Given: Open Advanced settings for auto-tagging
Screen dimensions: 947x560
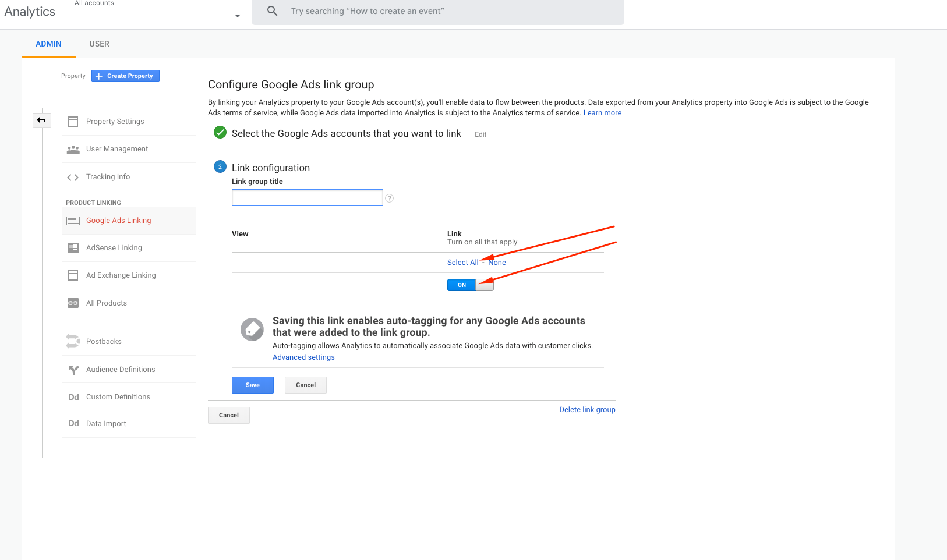Looking at the screenshot, I should pyautogui.click(x=303, y=357).
